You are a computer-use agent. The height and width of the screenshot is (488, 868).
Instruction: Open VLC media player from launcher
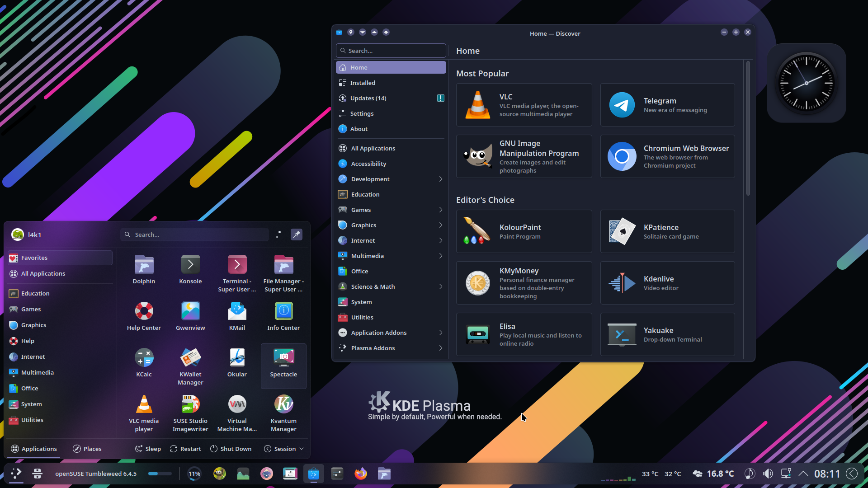point(144,413)
